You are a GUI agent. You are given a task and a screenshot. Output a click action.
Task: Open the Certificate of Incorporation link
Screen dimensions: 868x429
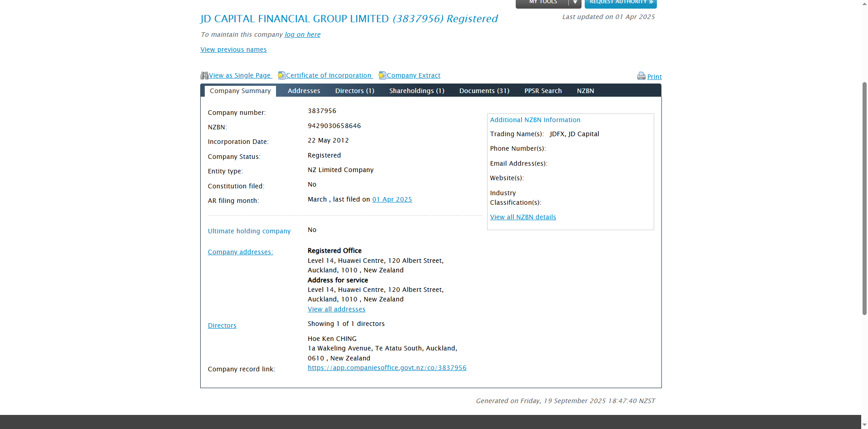329,75
